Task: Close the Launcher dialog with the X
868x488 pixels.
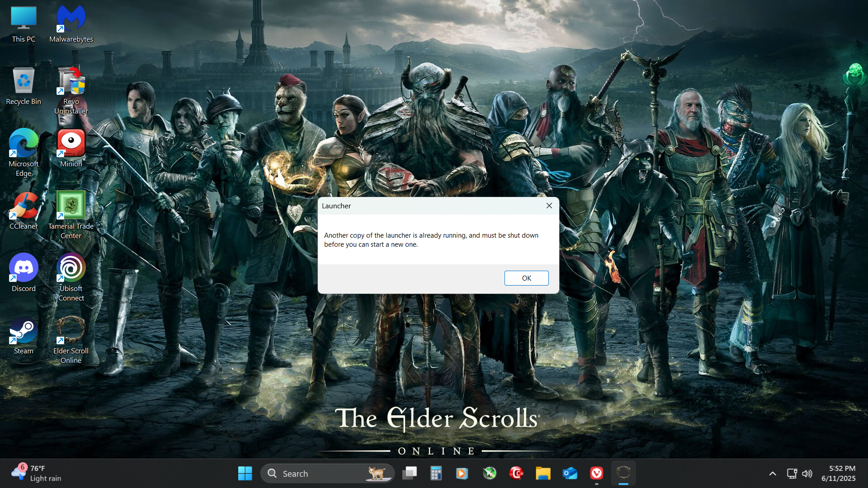Action: pyautogui.click(x=549, y=206)
